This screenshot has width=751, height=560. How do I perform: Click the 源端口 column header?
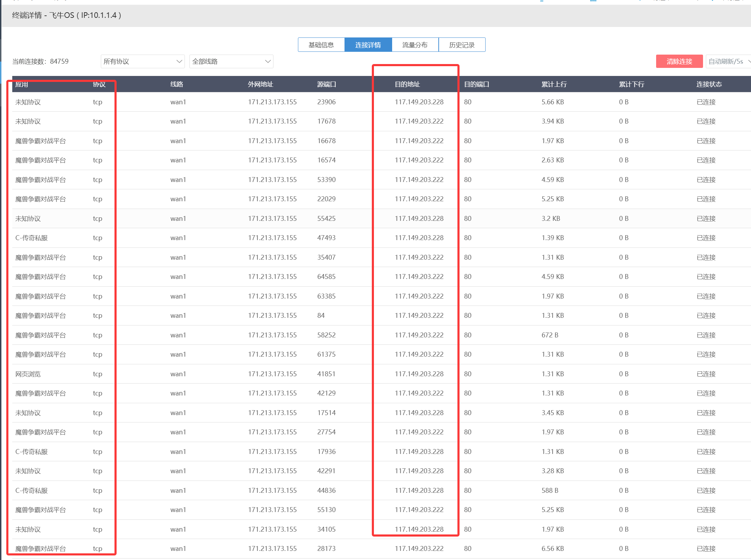click(326, 84)
